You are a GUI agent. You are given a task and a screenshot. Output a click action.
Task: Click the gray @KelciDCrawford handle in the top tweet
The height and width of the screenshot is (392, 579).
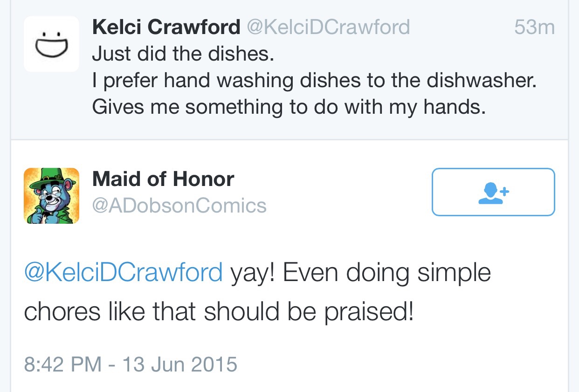pyautogui.click(x=328, y=27)
